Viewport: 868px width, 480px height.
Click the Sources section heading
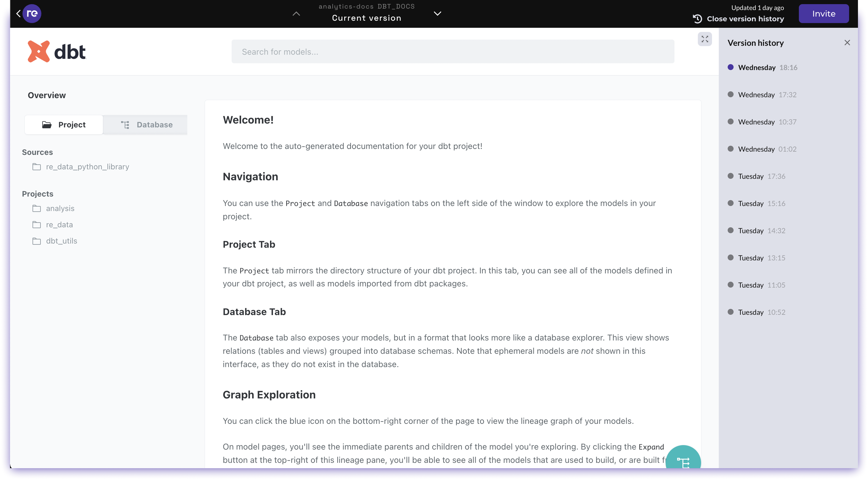(37, 152)
